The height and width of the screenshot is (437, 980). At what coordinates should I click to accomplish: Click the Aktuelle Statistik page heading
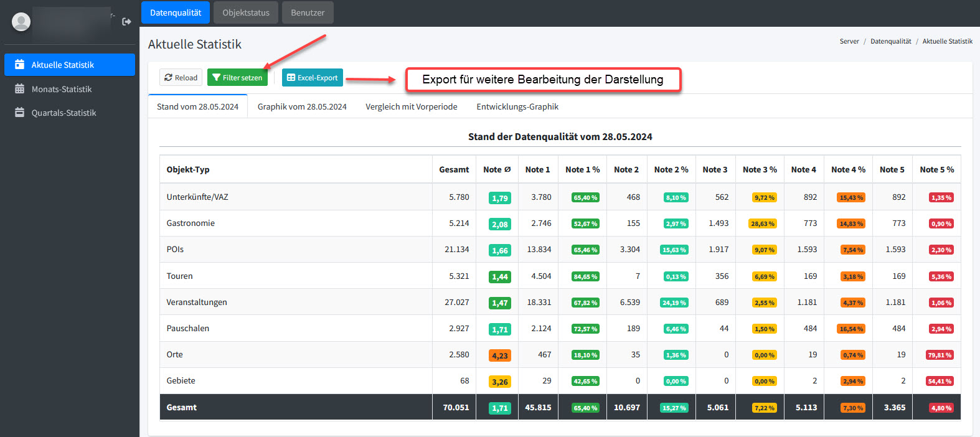coord(195,44)
